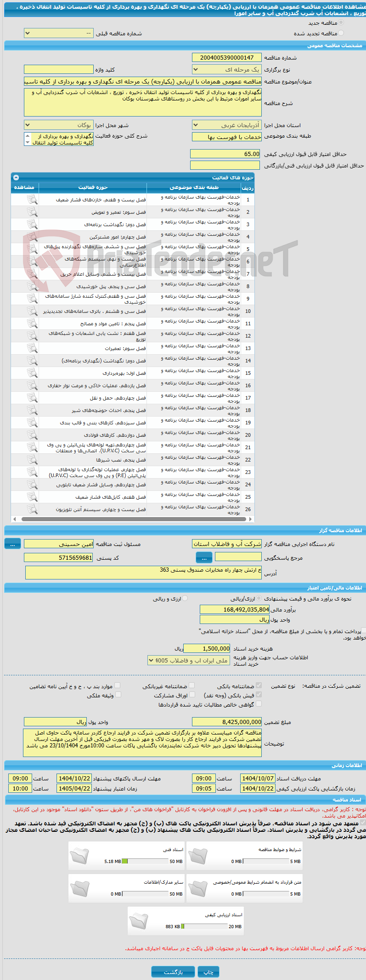
Task: Open the اسناد فنی folder
Action: click(x=79, y=855)
